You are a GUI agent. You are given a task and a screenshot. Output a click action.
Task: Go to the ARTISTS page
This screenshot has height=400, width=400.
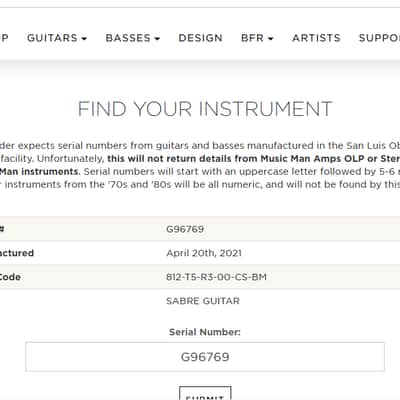(x=316, y=38)
